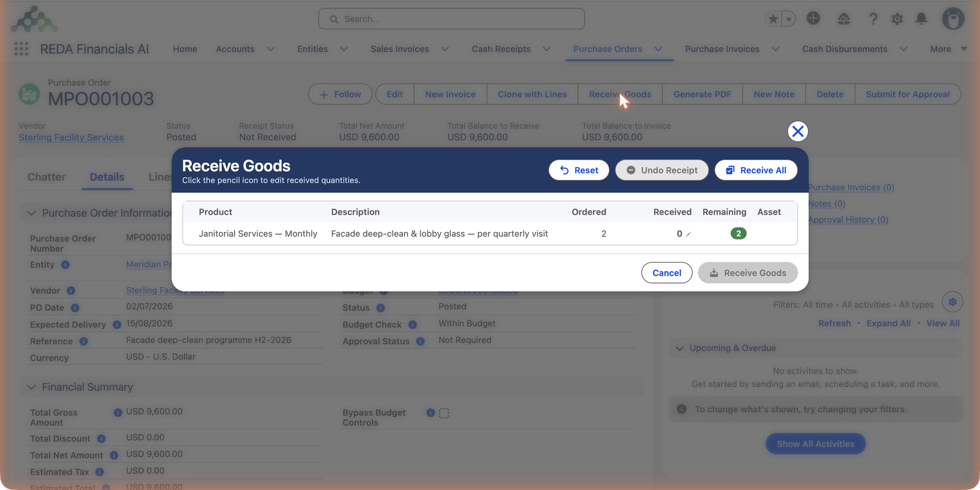Click the Reset button
This screenshot has width=980, height=490.
pyautogui.click(x=579, y=170)
